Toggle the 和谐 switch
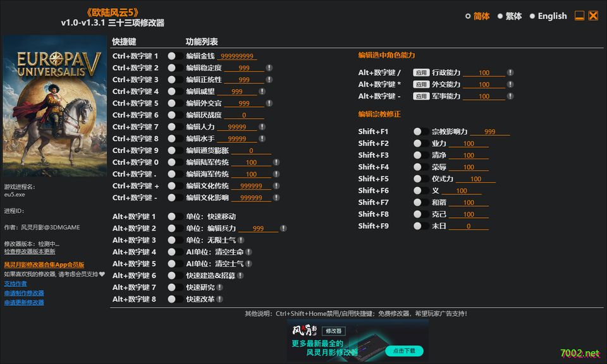The height and width of the screenshot is (364, 607). pos(421,202)
